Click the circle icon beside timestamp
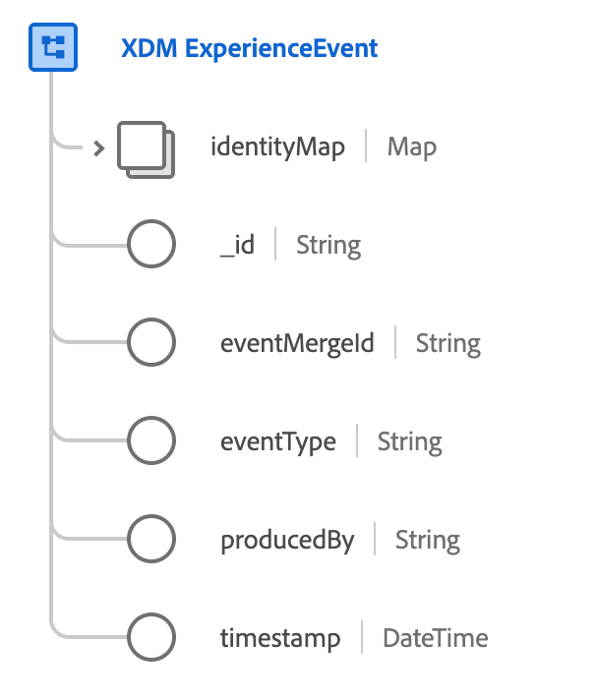Viewport: 596px width, 700px height. (x=151, y=637)
